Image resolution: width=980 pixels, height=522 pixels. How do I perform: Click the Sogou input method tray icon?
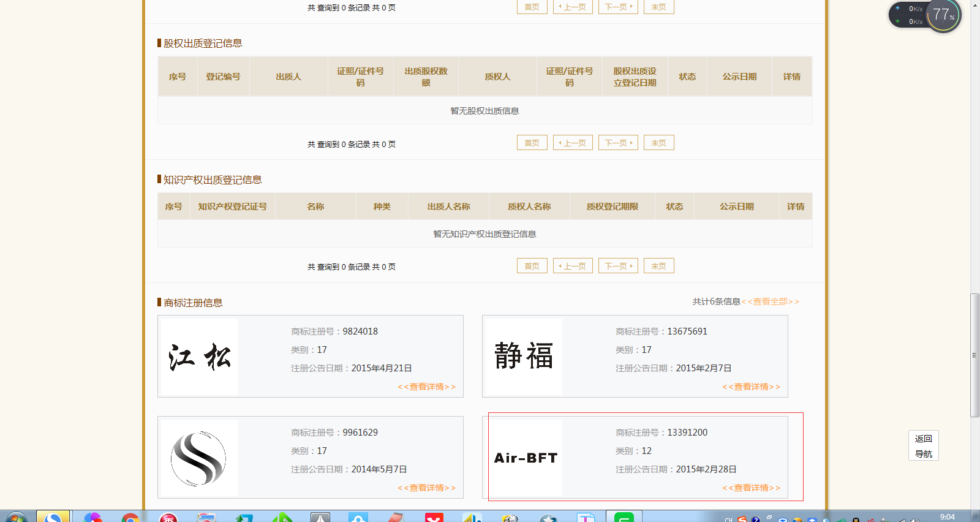pyautogui.click(x=742, y=519)
